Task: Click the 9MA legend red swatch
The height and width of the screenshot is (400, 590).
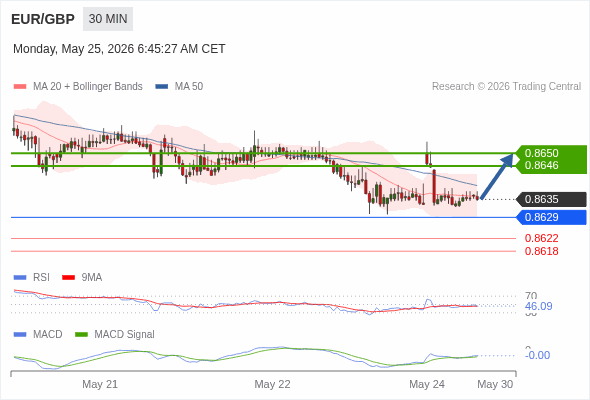Action: tap(68, 278)
